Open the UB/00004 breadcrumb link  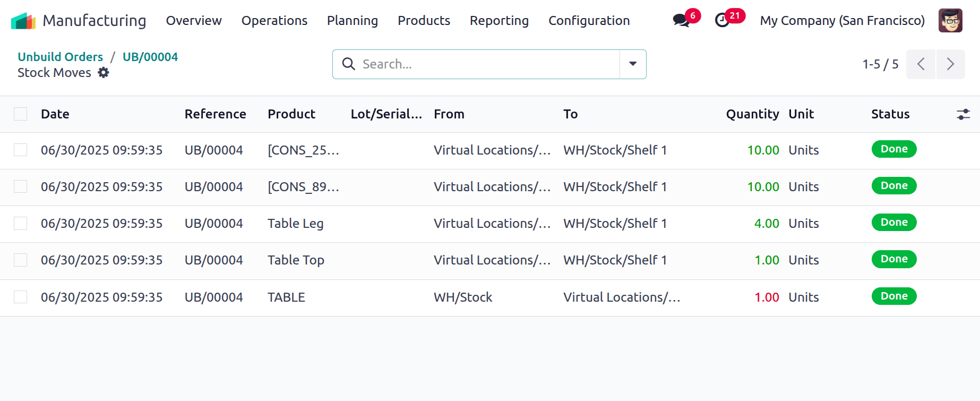pos(150,57)
